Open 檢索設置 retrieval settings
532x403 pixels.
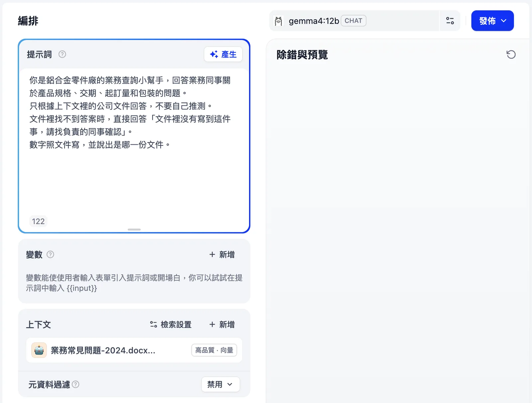click(x=171, y=325)
